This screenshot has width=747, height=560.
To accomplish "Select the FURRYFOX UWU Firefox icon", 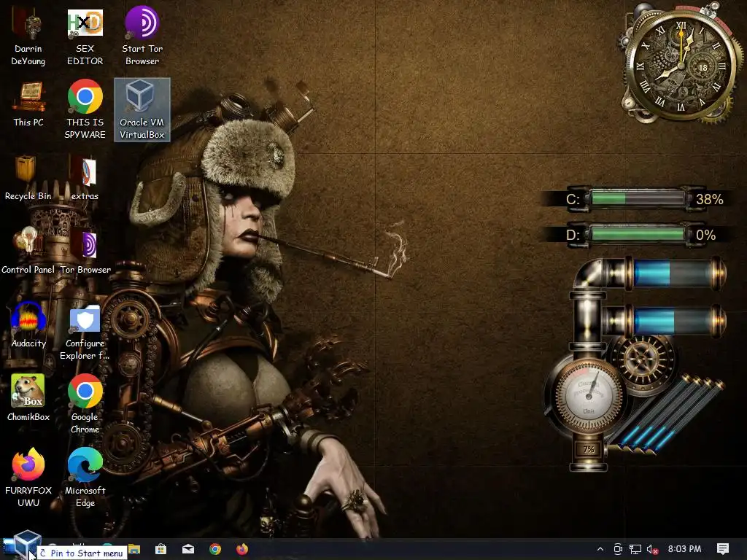I will (28, 478).
